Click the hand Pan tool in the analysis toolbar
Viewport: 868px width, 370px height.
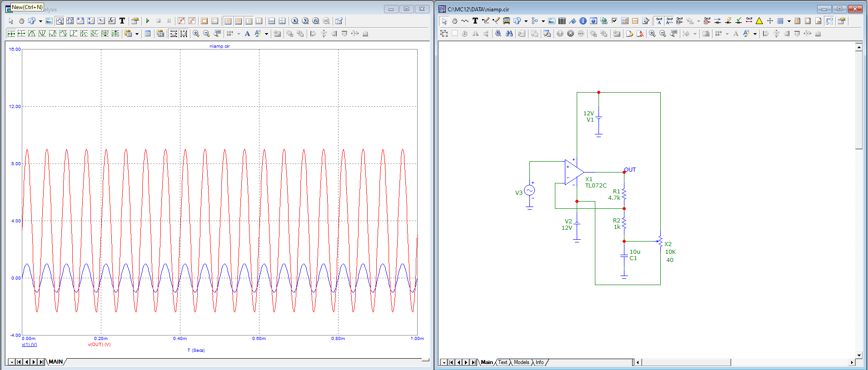[x=21, y=21]
